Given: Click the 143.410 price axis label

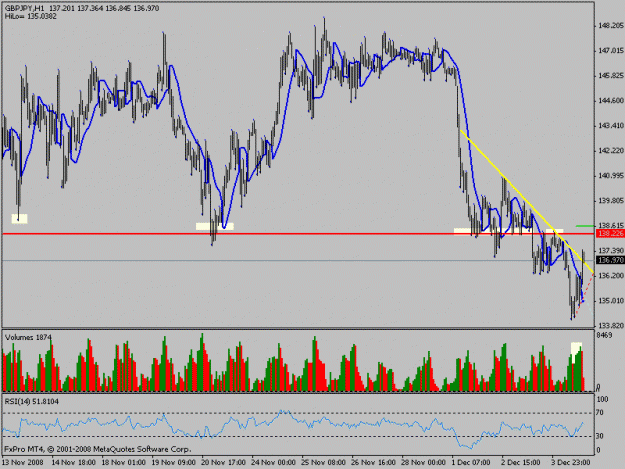Looking at the screenshot, I should point(610,126).
